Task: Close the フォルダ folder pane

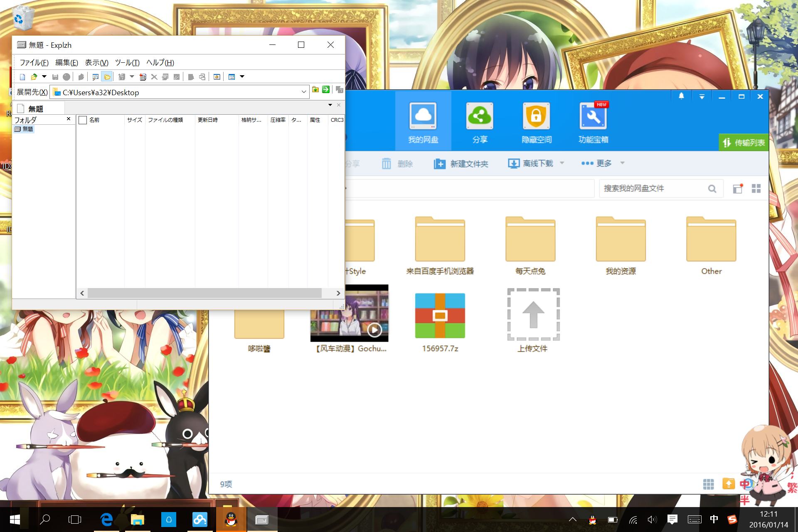Action: tap(69, 119)
